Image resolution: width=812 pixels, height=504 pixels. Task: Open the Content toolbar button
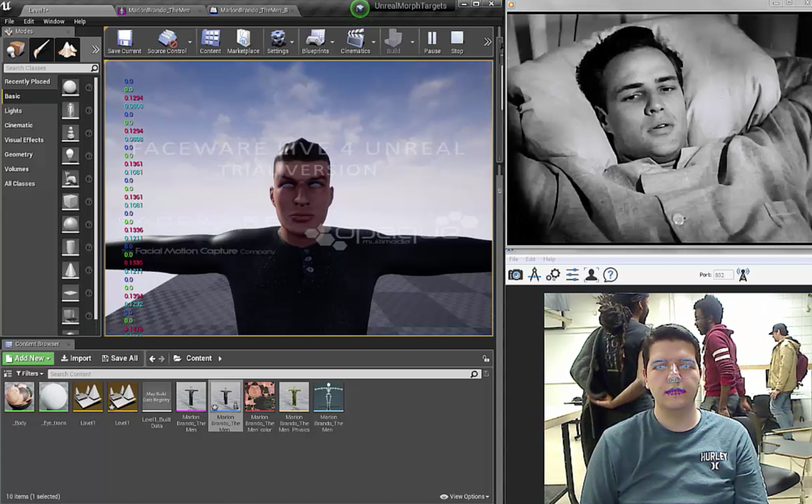[210, 42]
